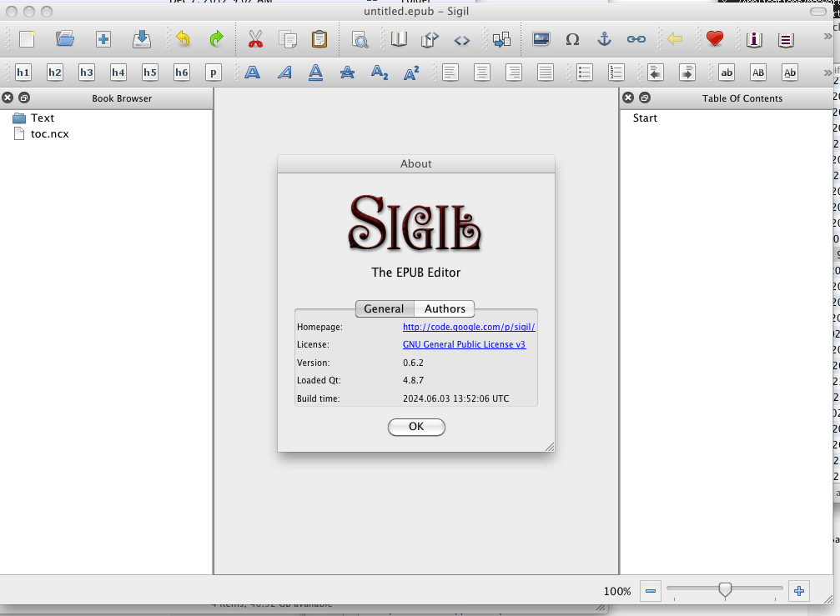Viewport: 840px width, 616px height.
Task: Toggle Italic text formatting
Action: click(284, 73)
